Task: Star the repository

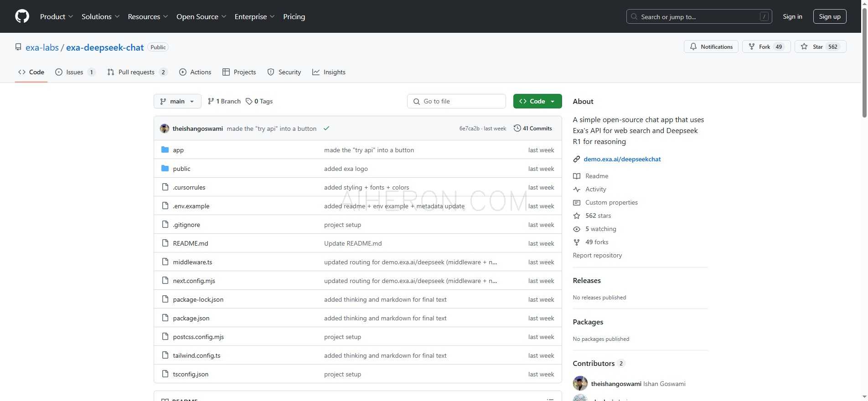Action: point(820,47)
